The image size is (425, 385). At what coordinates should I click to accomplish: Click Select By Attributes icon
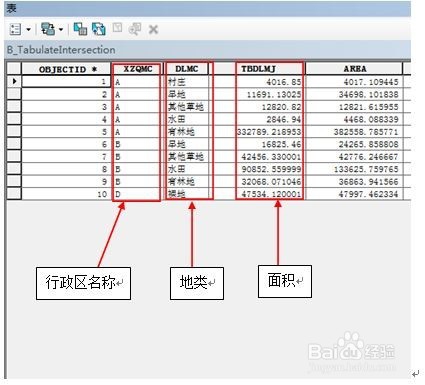coord(80,29)
